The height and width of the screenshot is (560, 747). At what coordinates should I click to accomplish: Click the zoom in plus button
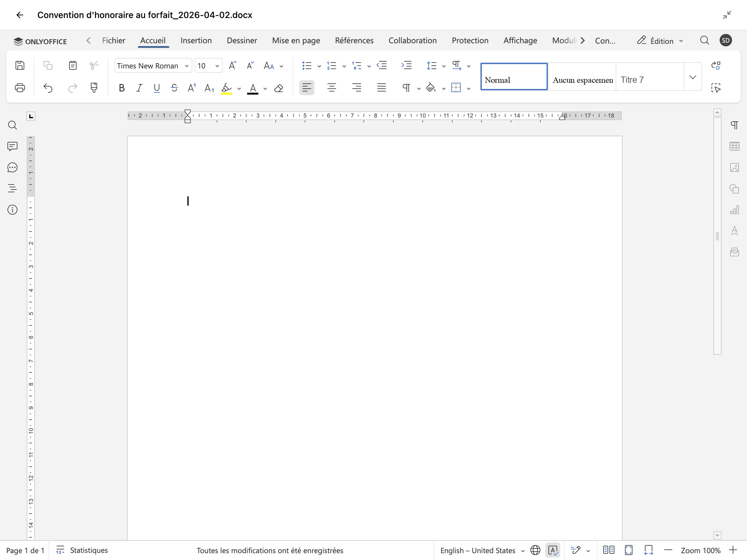coord(733,550)
